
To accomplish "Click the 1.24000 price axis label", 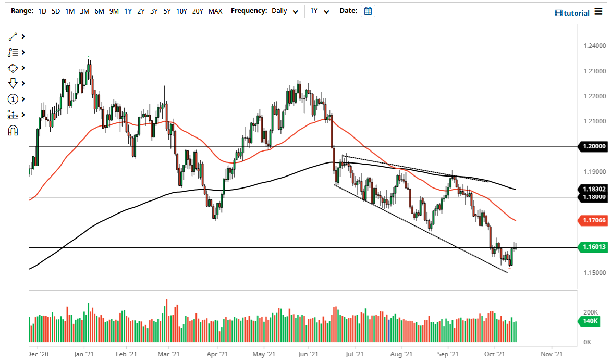I will (x=595, y=46).
